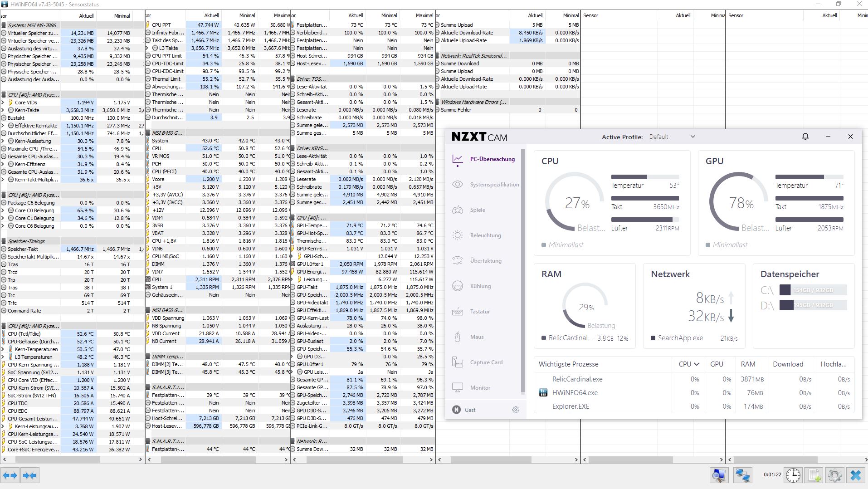Screen dimensions: 868x489
Task: Click the download arrow in Netzwerk card
Action: pyautogui.click(x=731, y=316)
